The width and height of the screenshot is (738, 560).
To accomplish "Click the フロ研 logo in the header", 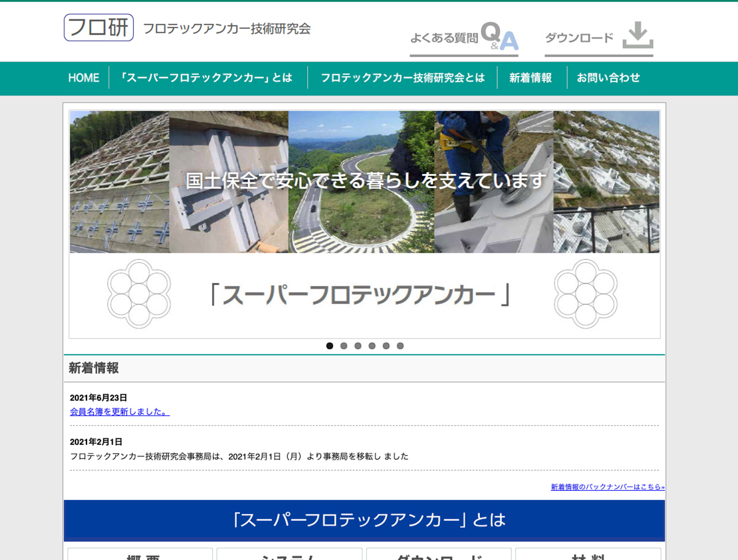I will [x=99, y=28].
